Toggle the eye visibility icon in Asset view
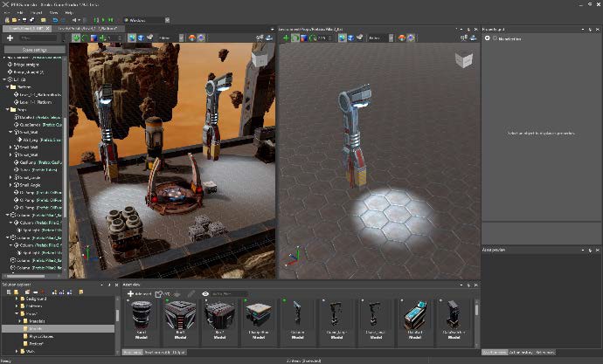 coord(204,294)
